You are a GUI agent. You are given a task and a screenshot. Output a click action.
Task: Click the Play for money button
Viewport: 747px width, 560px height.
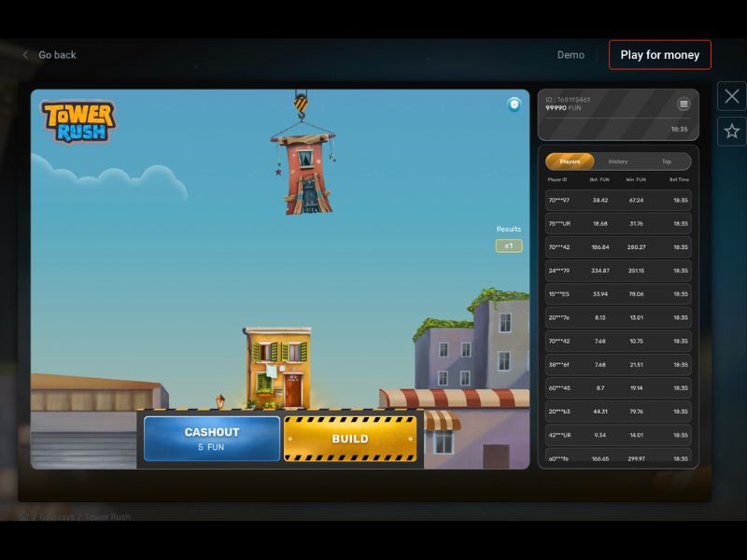660,55
